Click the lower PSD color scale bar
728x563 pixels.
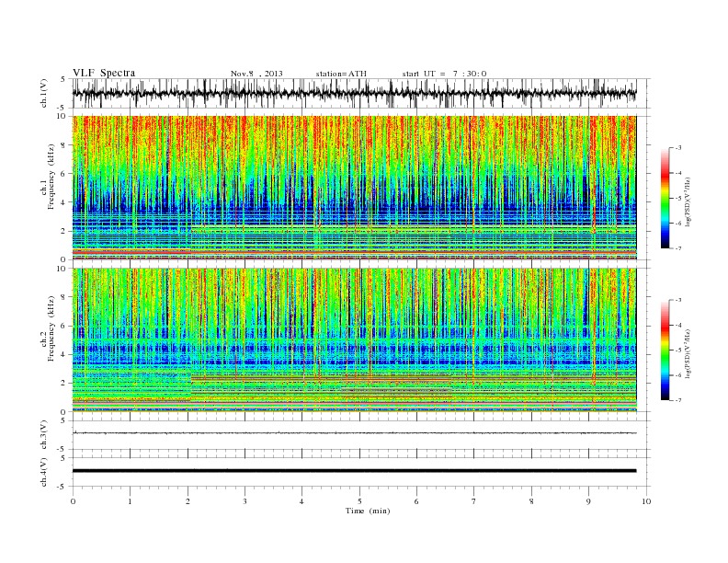[665, 350]
